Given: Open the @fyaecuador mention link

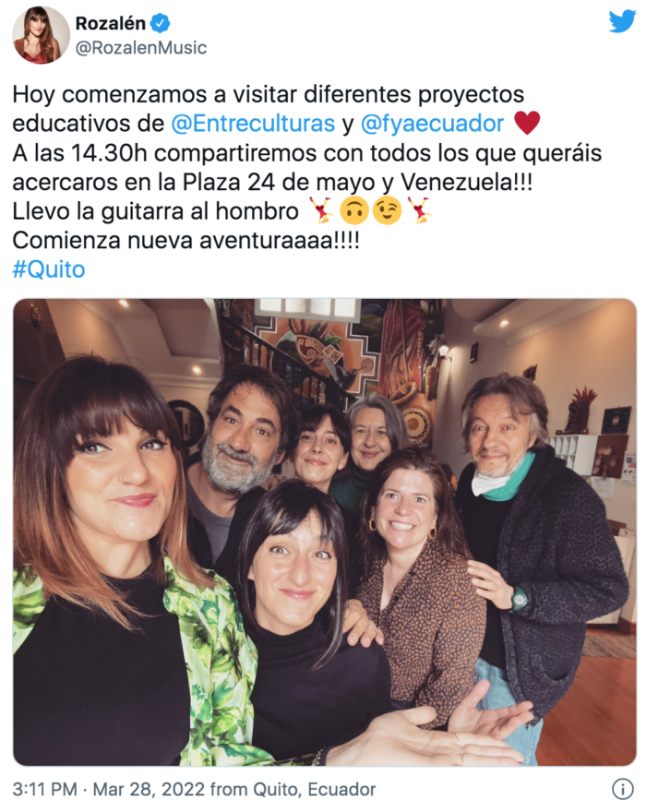Looking at the screenshot, I should (432, 124).
